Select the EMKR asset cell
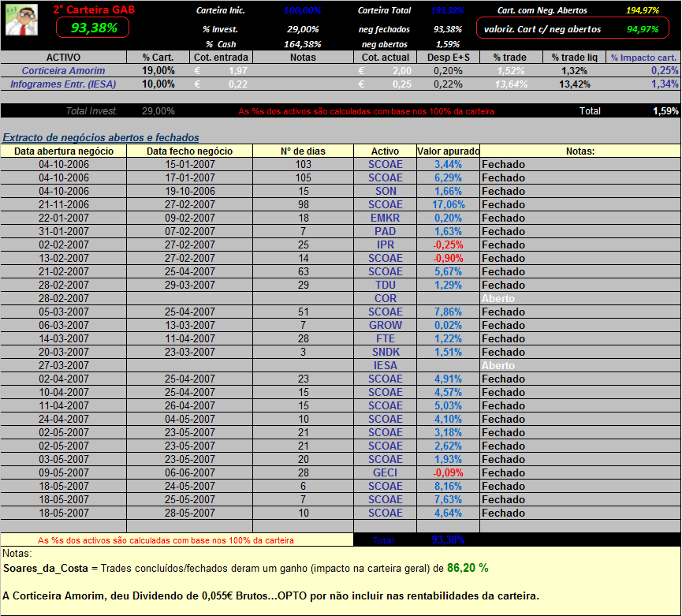The width and height of the screenshot is (682, 616). click(x=385, y=218)
